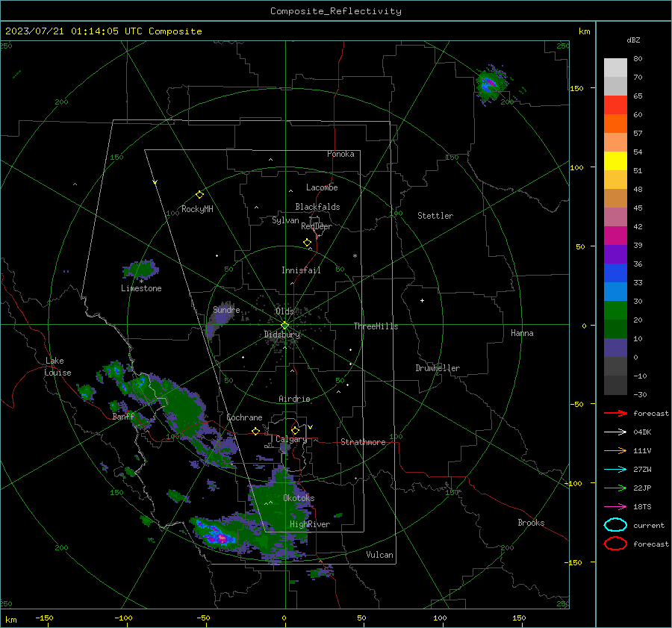The image size is (672, 628).
Task: Pick the bright yellow swatch in dBZ legend
Action: coord(615,161)
